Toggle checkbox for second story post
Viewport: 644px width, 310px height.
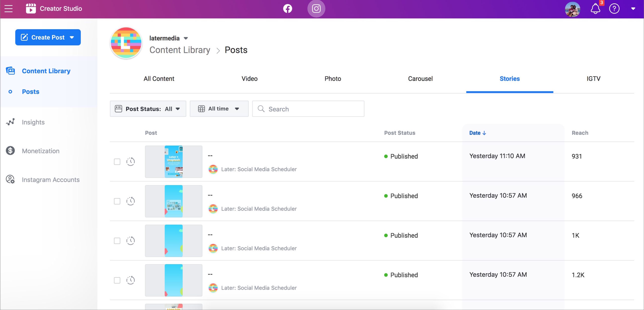tap(117, 201)
